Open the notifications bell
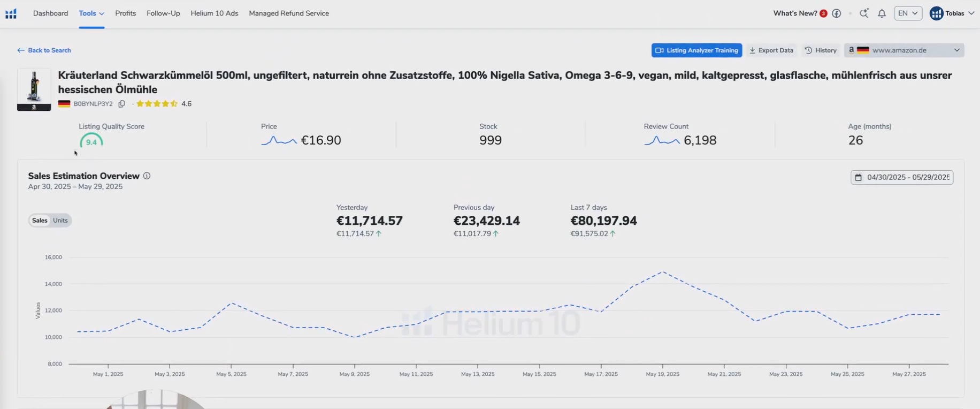 [882, 13]
